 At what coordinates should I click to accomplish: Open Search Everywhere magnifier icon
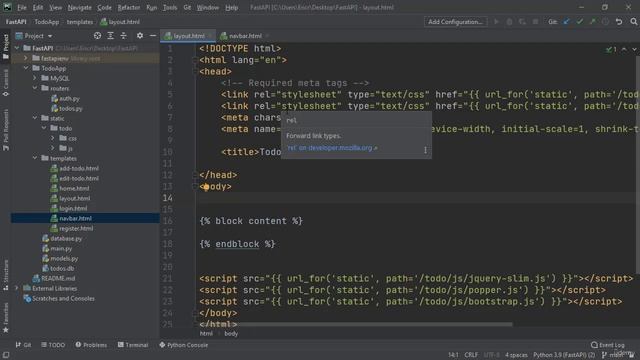pyautogui.click(x=633, y=22)
